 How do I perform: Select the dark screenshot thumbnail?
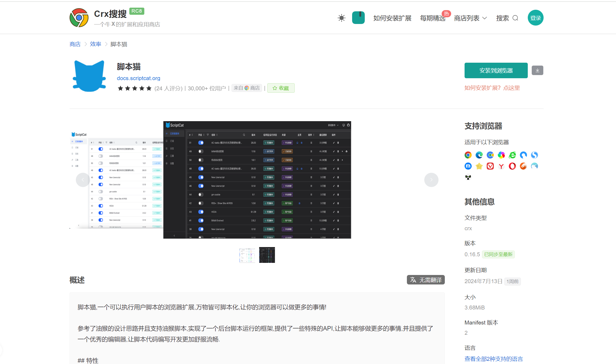coord(267,255)
